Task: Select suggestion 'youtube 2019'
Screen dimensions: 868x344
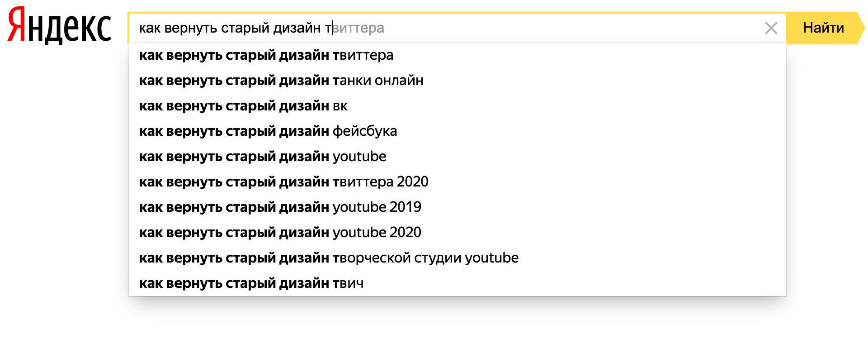Action: click(279, 207)
